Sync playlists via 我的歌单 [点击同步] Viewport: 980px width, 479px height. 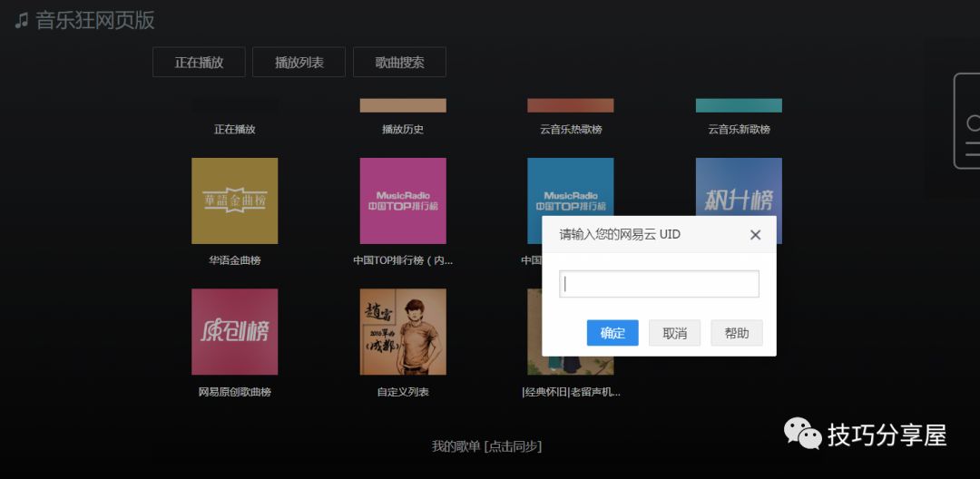486,446
